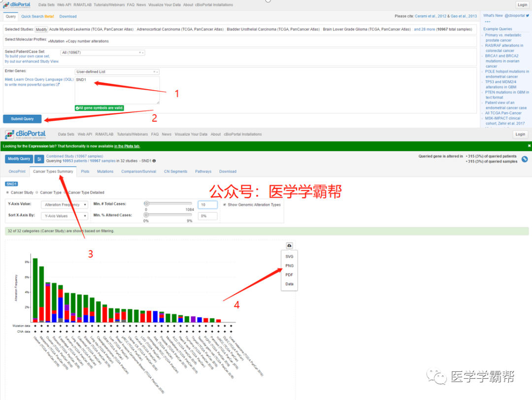
Task: Open the User-defined List gene dropdown
Action: tap(117, 72)
